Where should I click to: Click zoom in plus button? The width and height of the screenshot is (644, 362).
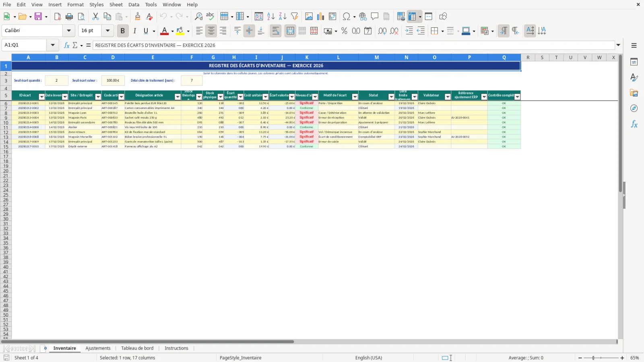coord(622,358)
